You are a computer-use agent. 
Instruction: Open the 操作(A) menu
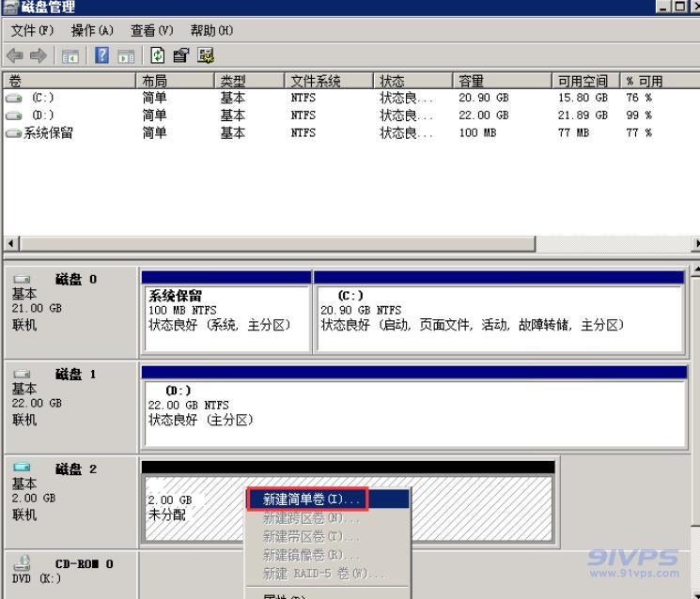(x=92, y=30)
